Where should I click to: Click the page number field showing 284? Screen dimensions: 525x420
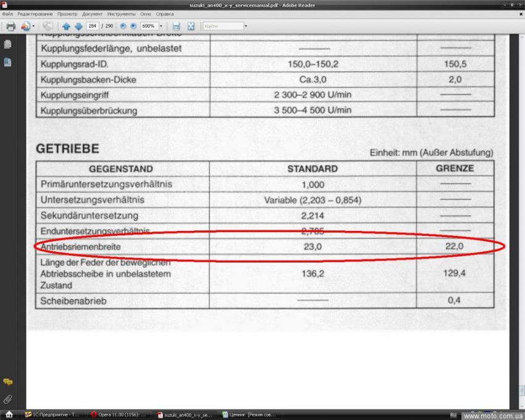point(93,27)
